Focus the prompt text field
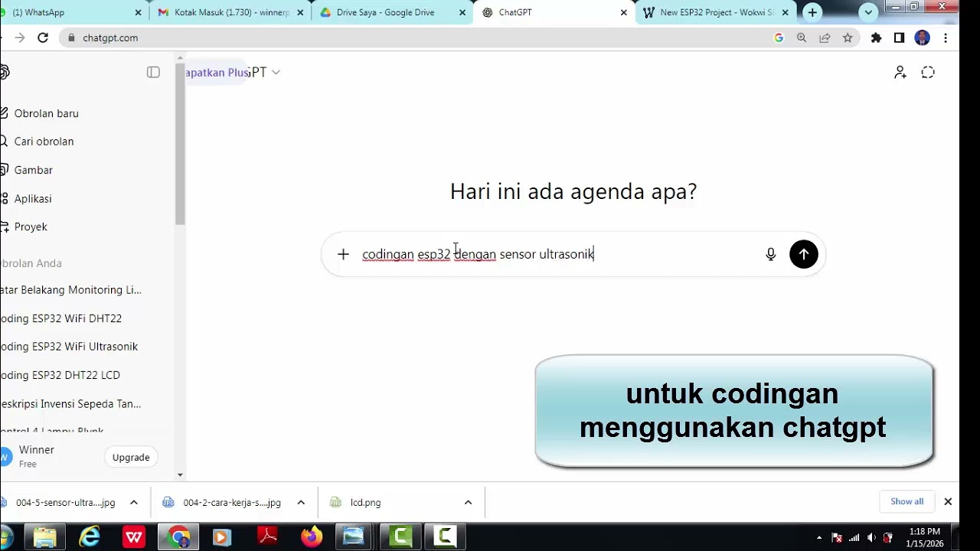This screenshot has width=980, height=551. click(x=557, y=254)
